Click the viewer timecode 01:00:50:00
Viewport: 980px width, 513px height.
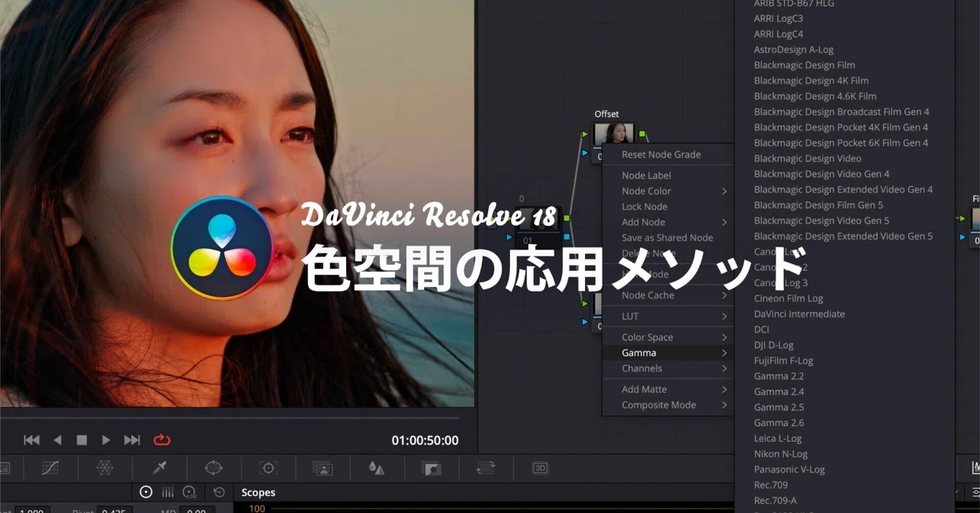(x=425, y=440)
